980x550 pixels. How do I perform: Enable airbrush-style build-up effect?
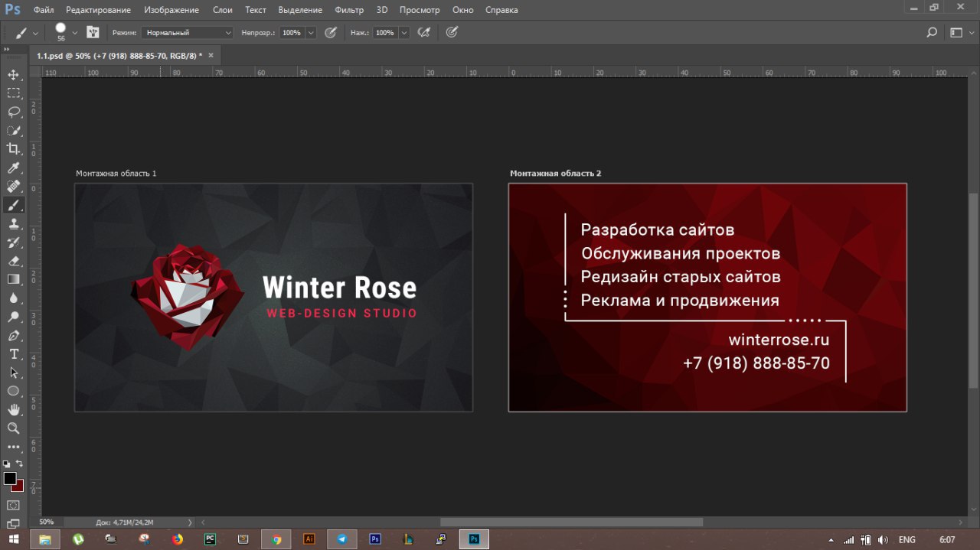[424, 33]
